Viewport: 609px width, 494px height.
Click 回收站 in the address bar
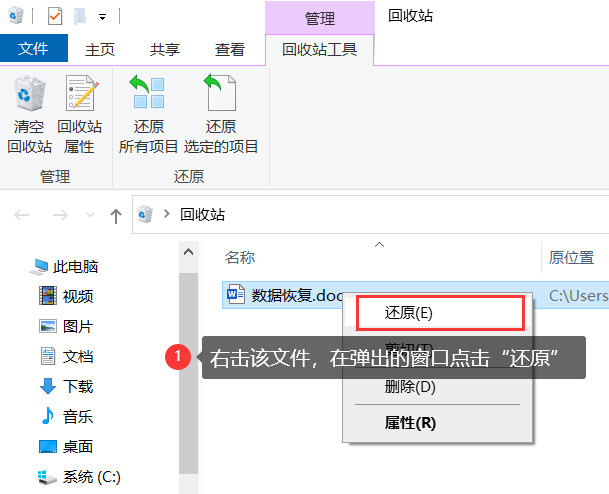(202, 214)
